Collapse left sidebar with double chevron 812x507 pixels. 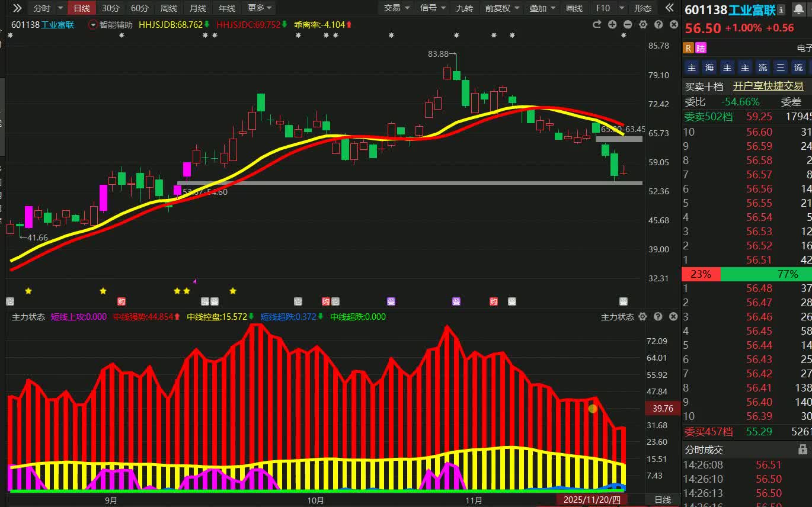(x=17, y=8)
